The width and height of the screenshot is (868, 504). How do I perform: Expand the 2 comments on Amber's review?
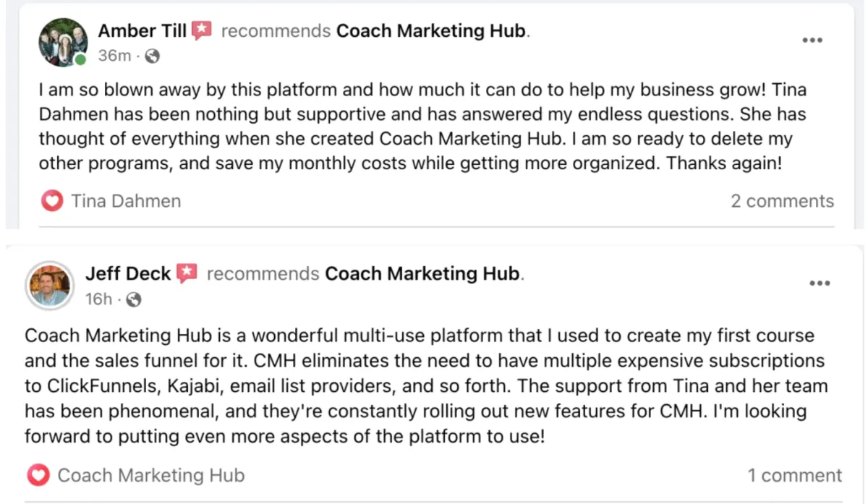(x=782, y=201)
